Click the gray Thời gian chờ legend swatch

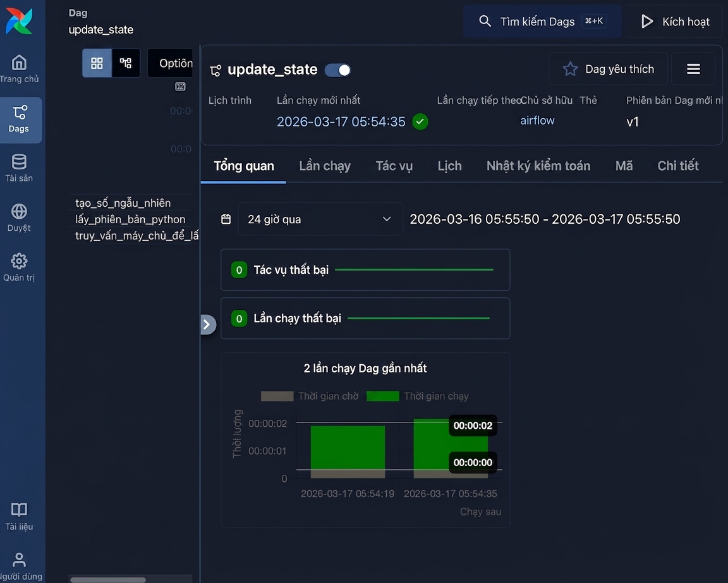(277, 396)
